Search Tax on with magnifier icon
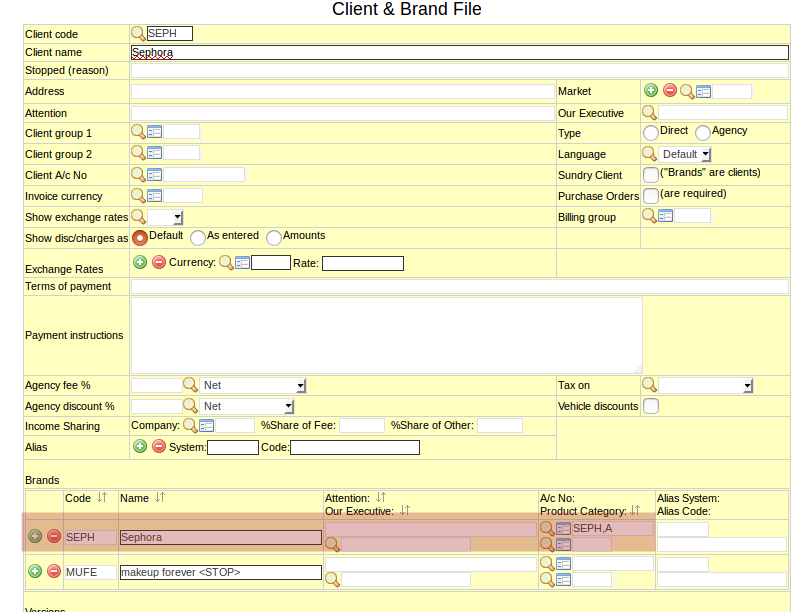The image size is (795, 612). coord(649,385)
